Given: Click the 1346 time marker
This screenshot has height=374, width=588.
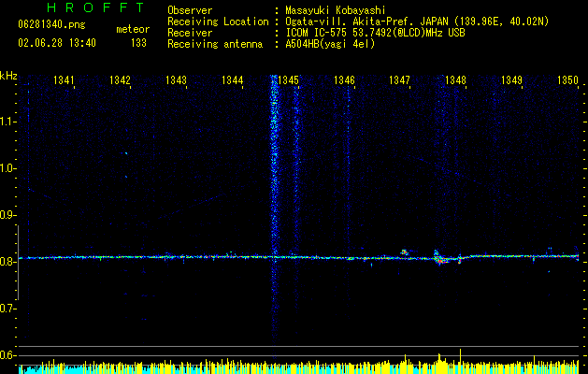Looking at the screenshot, I should pyautogui.click(x=344, y=80).
